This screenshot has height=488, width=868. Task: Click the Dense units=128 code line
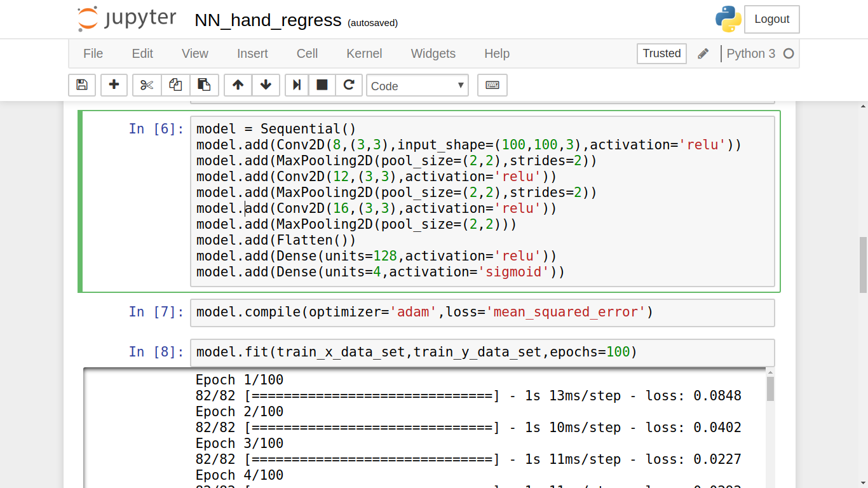tap(377, 256)
